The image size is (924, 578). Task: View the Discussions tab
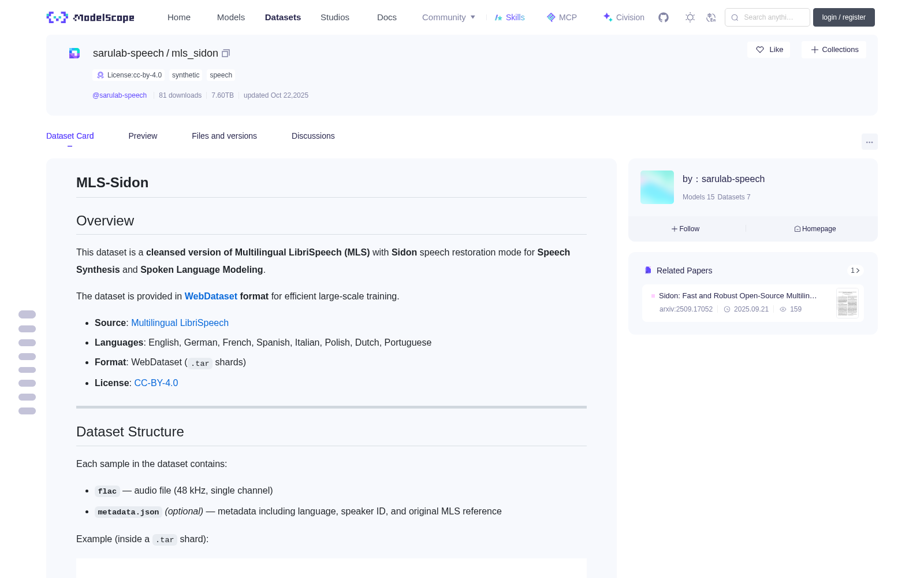[x=313, y=136]
